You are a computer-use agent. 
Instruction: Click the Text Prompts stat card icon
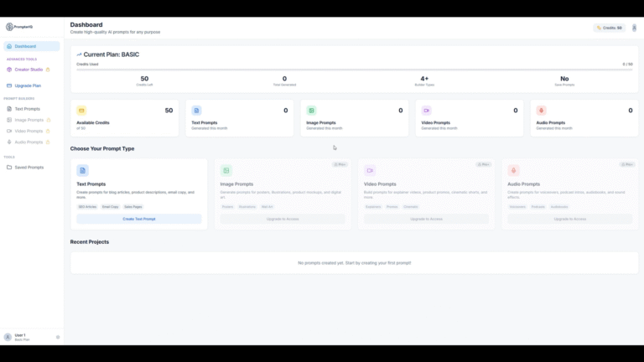pyautogui.click(x=196, y=111)
